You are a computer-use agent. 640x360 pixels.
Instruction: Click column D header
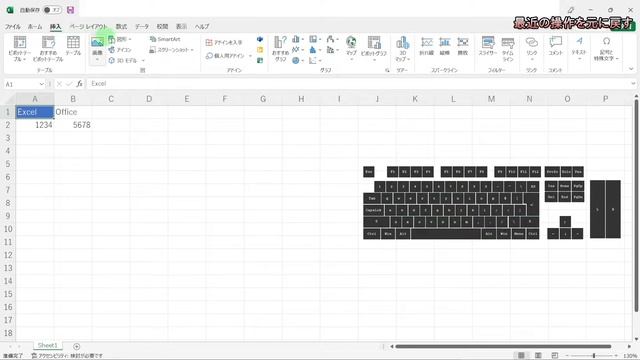tap(149, 99)
